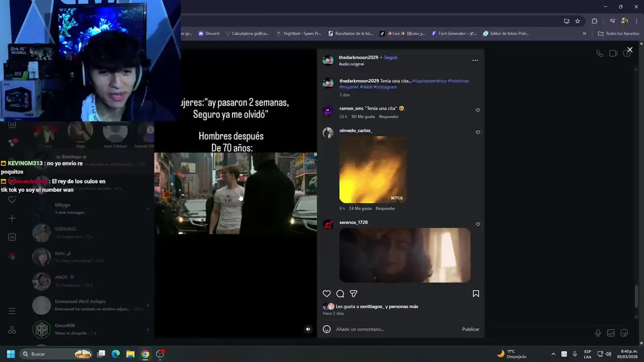Open the dashboard chart icon in sidebar
Image resolution: width=644 pixels, height=362 pixels.
pos(12,237)
